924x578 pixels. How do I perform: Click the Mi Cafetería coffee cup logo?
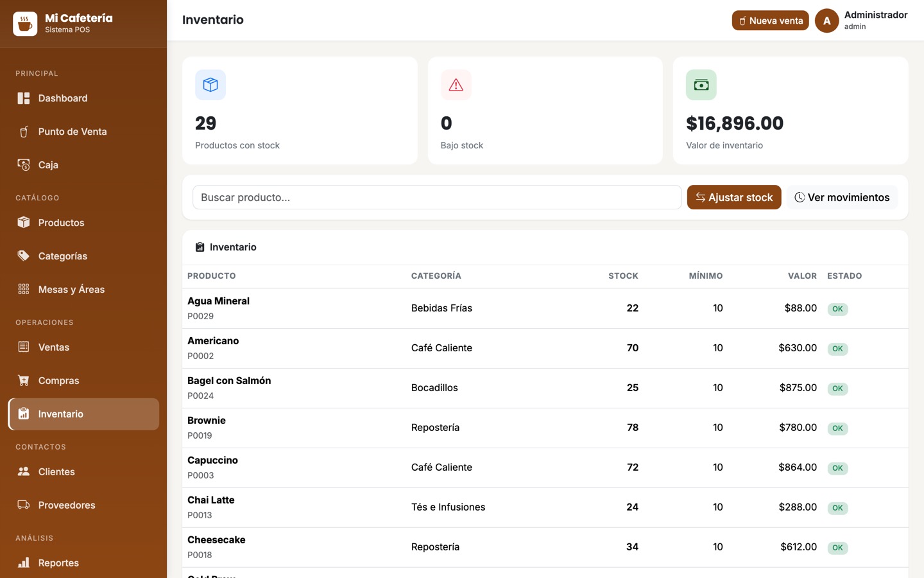(25, 24)
